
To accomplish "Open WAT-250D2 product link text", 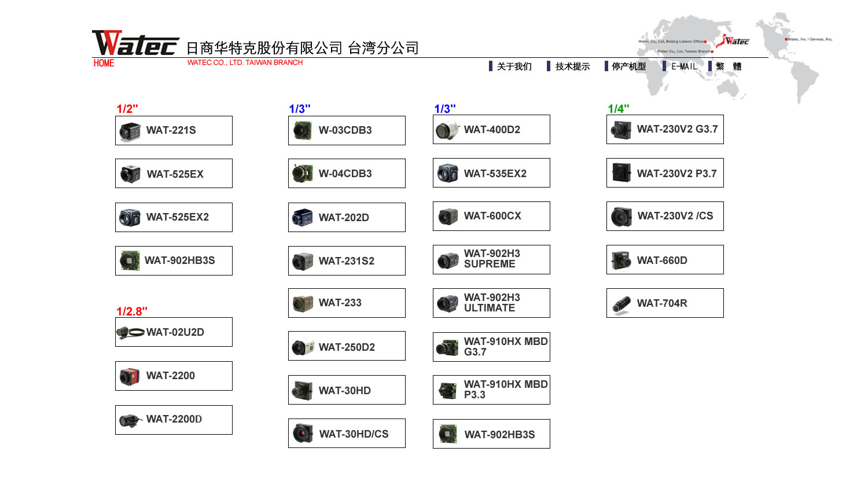I will (347, 347).
